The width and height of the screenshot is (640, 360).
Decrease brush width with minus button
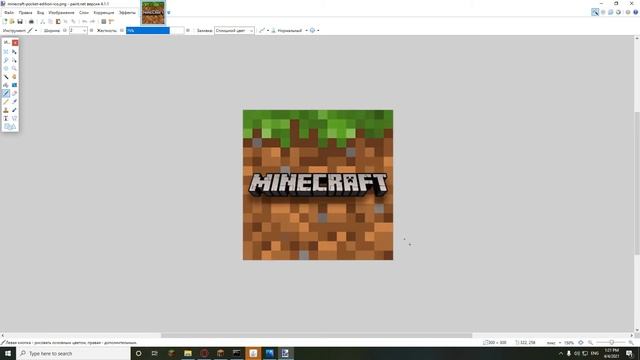coord(64,31)
